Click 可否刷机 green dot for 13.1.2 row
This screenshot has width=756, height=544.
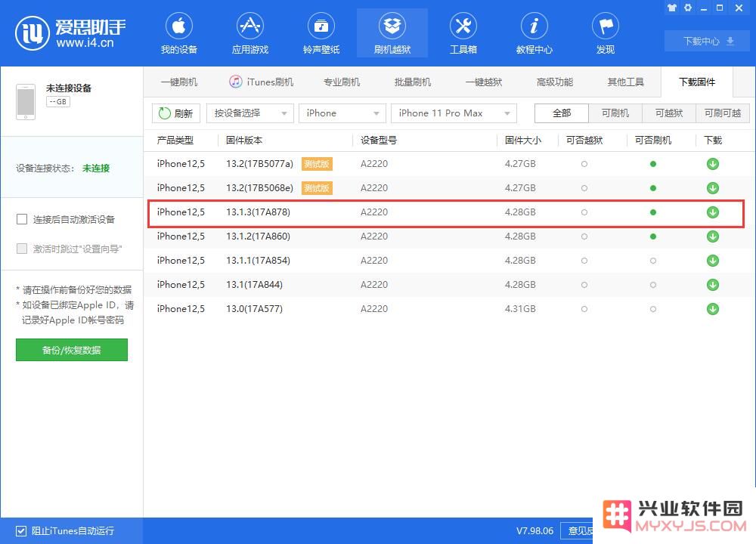[653, 236]
